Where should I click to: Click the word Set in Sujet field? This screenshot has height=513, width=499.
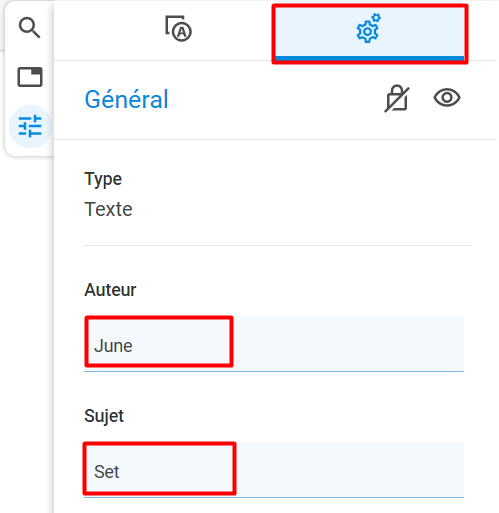point(107,472)
